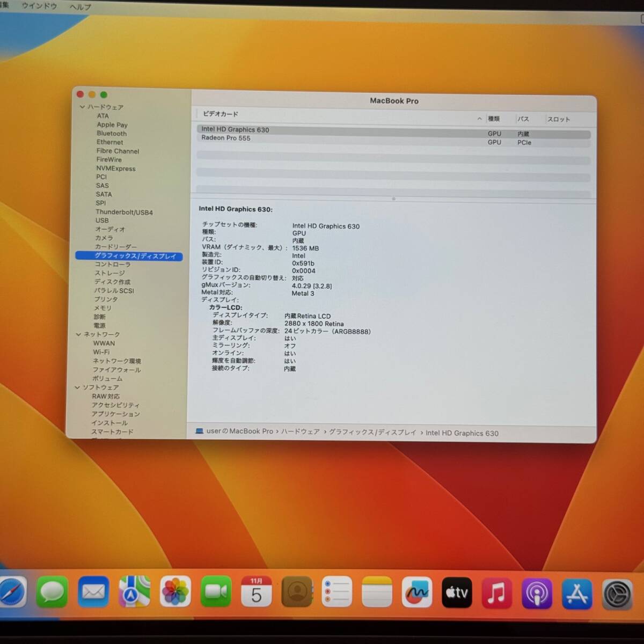The image size is (644, 644).
Task: Click split view divider handle dot
Action: coord(393,199)
